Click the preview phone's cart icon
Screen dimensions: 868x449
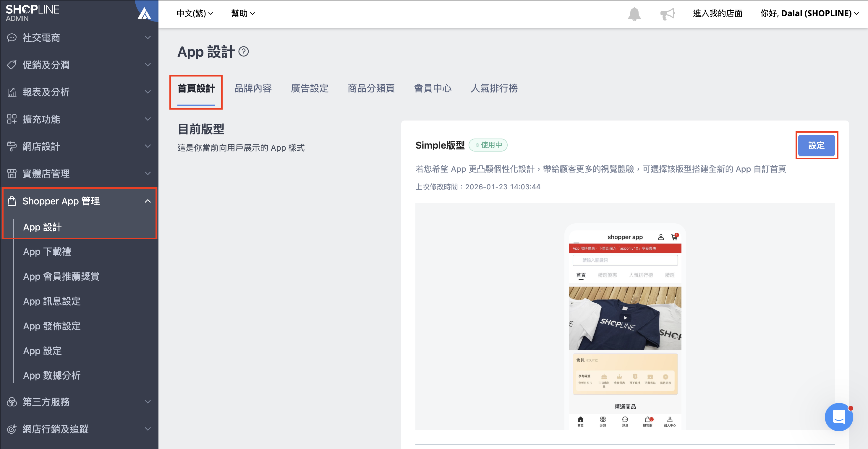click(674, 237)
